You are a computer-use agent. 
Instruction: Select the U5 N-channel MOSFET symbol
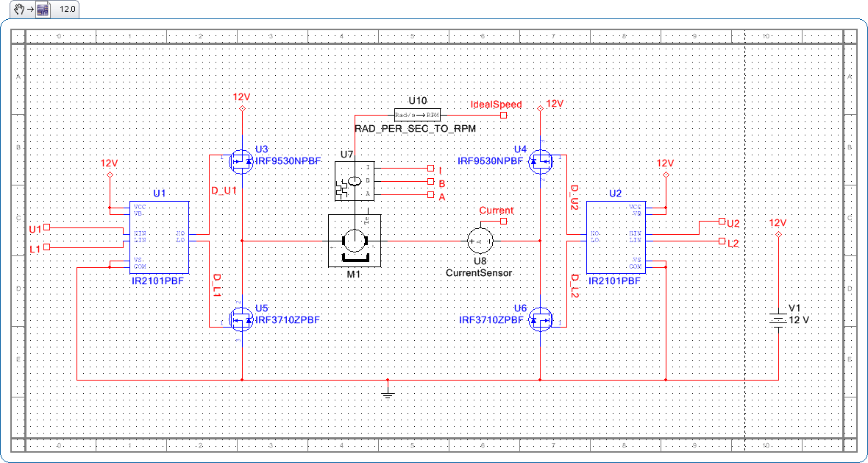(241, 320)
